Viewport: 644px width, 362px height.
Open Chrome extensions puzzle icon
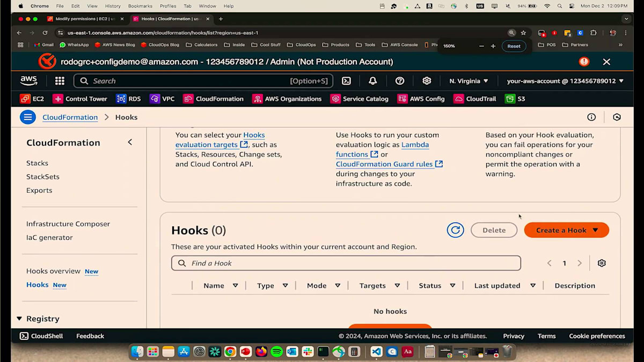[x=594, y=33]
